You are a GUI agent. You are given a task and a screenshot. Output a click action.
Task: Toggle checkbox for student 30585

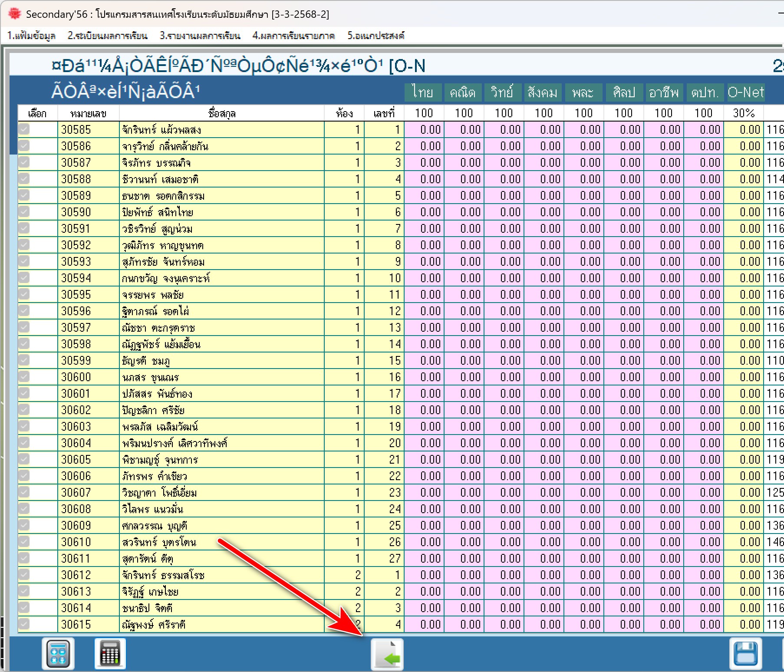[24, 129]
